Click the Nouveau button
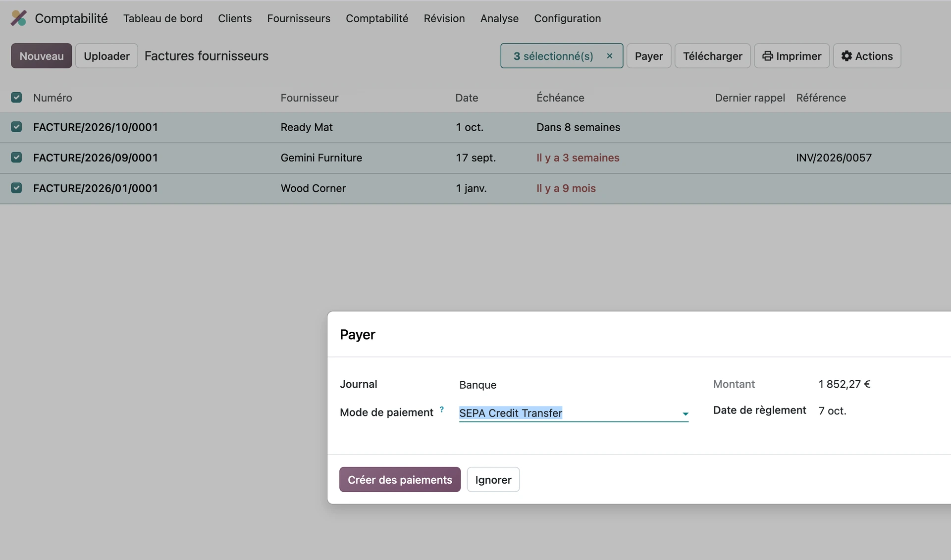 [42, 56]
